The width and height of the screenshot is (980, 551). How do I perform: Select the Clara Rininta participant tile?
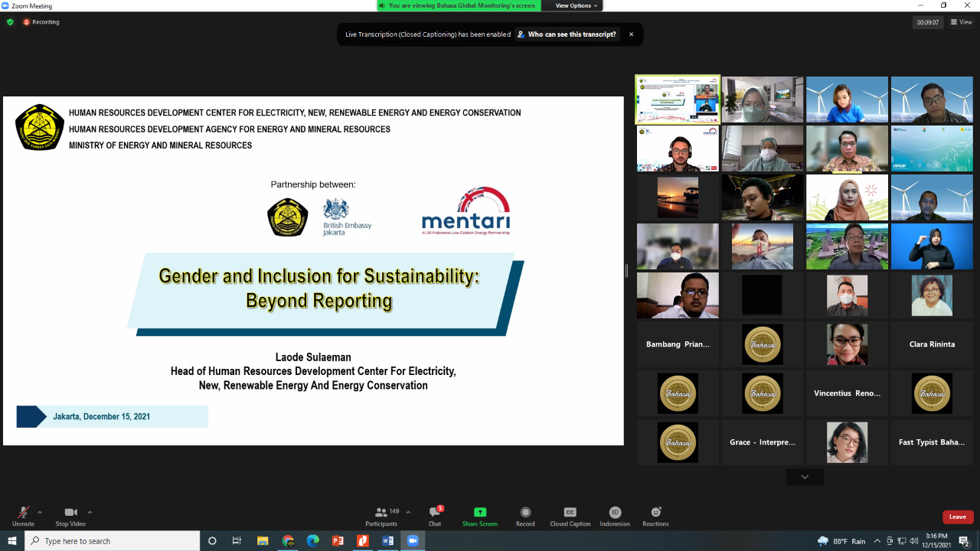(932, 344)
